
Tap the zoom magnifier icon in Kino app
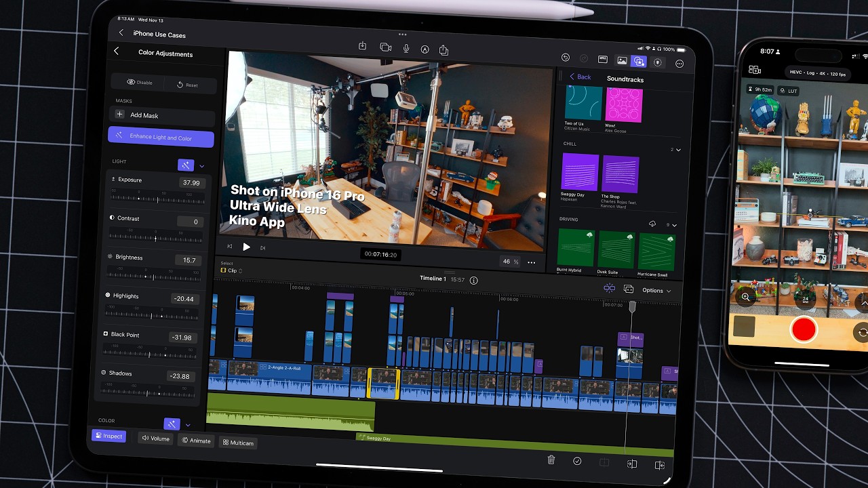point(746,297)
